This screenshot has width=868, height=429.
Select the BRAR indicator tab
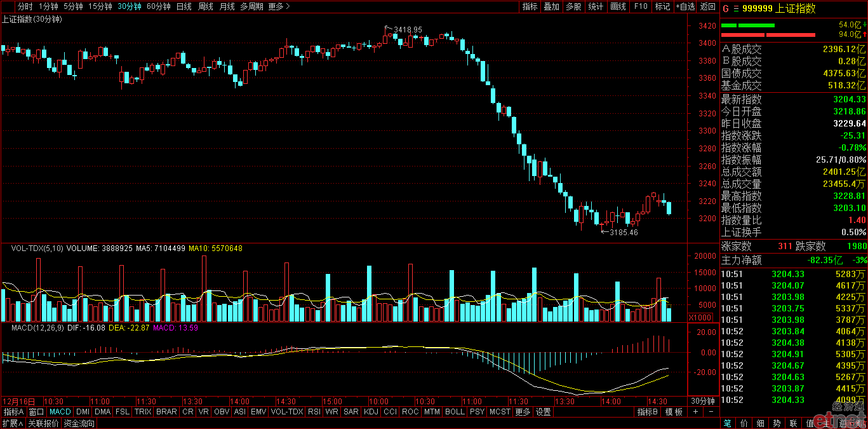[166, 412]
